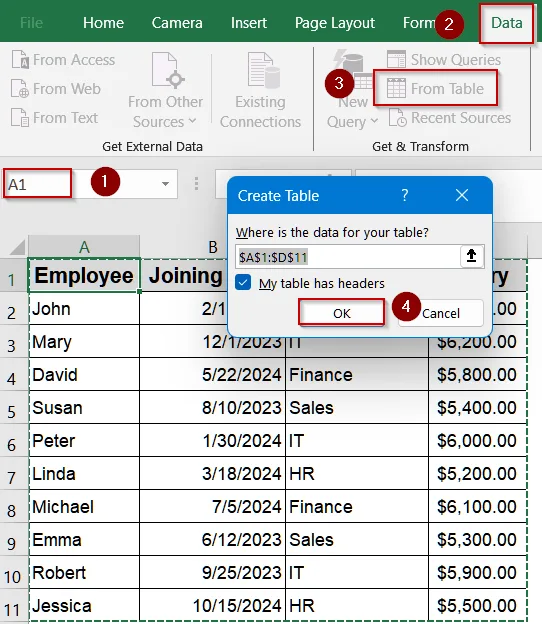Screen dimensions: 542x624
Task: Switch to the Camera tab
Action: (x=177, y=23)
